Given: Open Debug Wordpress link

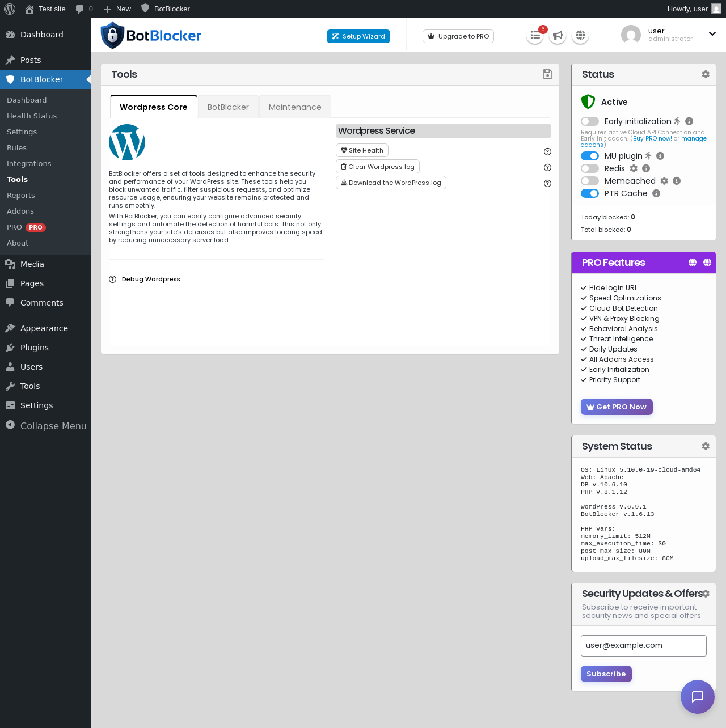Looking at the screenshot, I should (151, 279).
